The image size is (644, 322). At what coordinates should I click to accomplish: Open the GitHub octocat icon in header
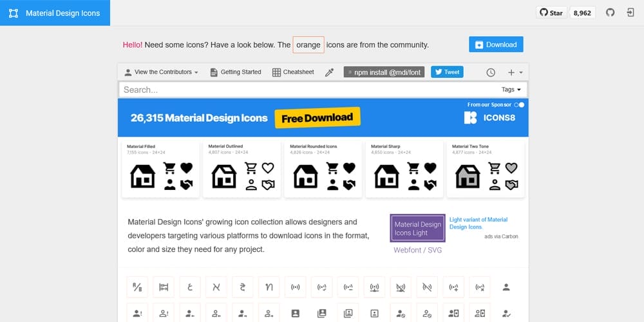pos(611,13)
